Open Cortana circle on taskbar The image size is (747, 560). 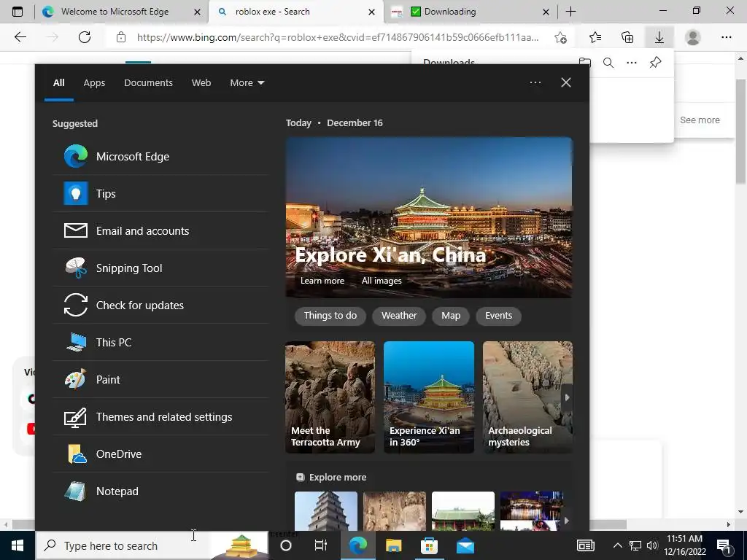(x=286, y=545)
